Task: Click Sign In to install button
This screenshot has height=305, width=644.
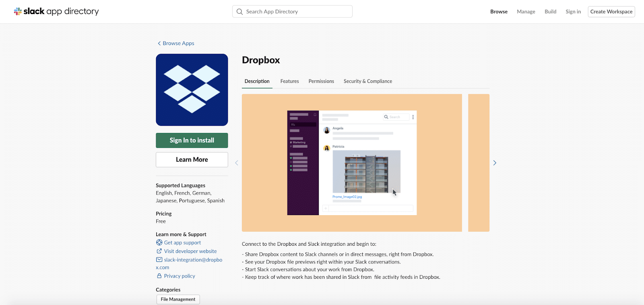Action: [192, 140]
